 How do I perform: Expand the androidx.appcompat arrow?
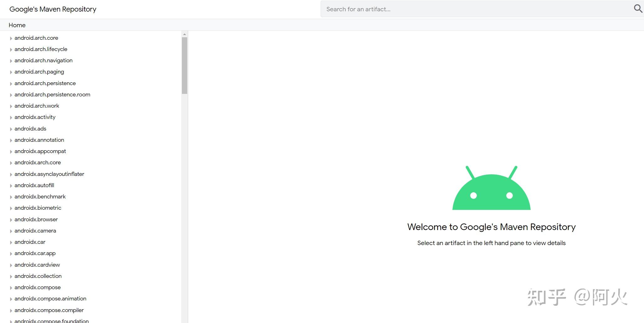11,151
